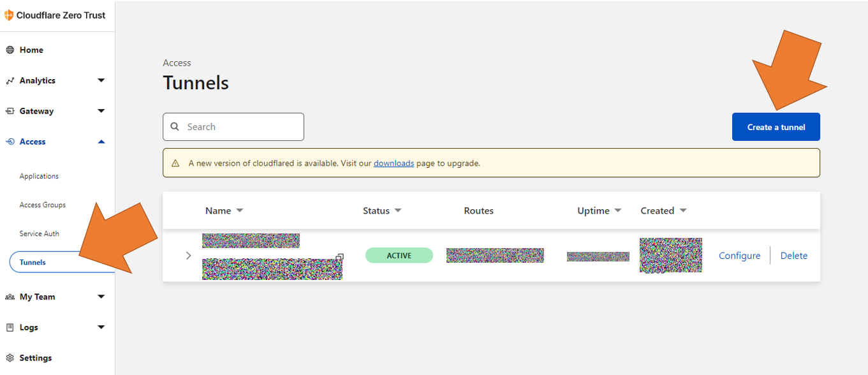Click Delete for the active tunnel
The width and height of the screenshot is (868, 375).
point(794,256)
